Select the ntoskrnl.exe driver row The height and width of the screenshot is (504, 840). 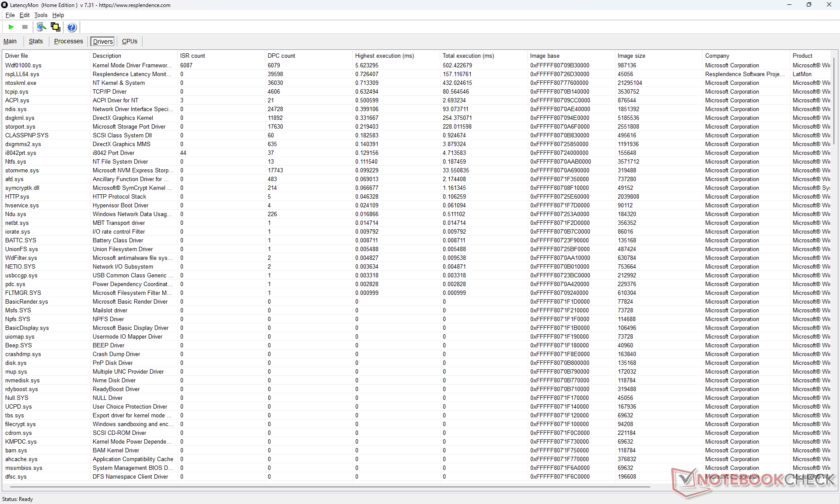pos(21,83)
